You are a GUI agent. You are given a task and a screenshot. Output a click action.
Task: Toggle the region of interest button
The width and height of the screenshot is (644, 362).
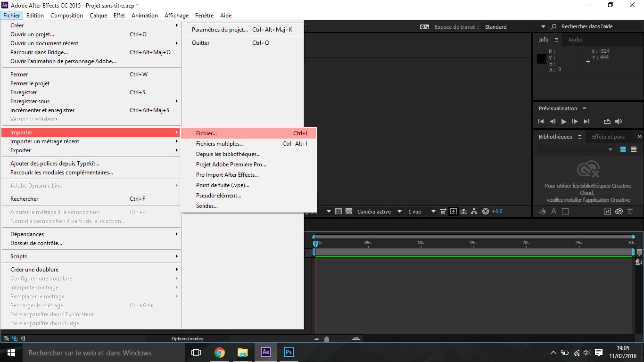click(x=338, y=212)
